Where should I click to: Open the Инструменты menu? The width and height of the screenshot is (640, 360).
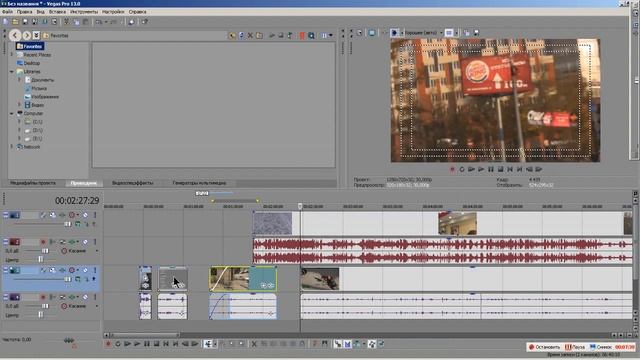click(x=84, y=12)
